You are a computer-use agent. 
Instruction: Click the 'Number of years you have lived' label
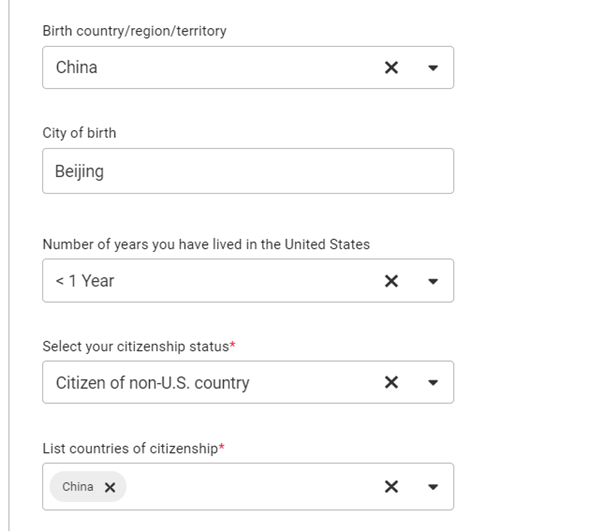(x=206, y=244)
